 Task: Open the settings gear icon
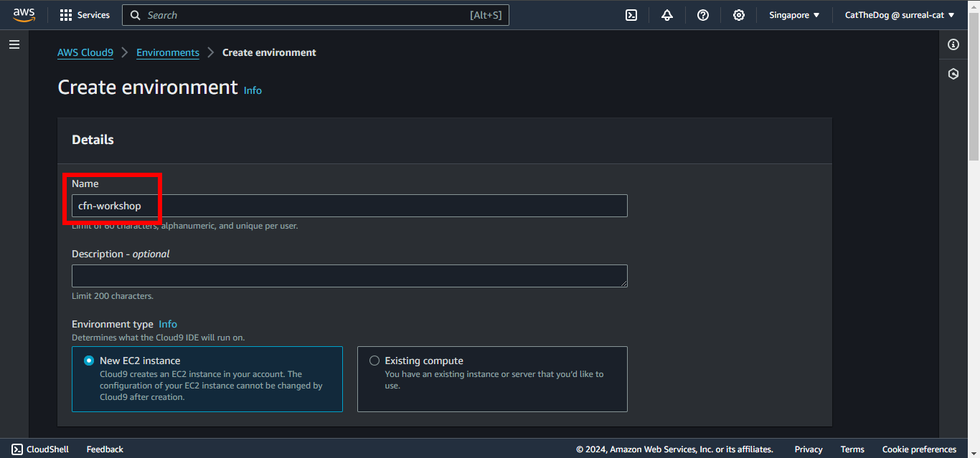click(x=739, y=15)
